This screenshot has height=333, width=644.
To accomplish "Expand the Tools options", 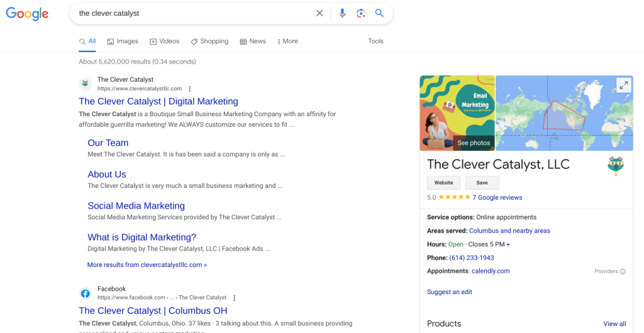I will (375, 41).
